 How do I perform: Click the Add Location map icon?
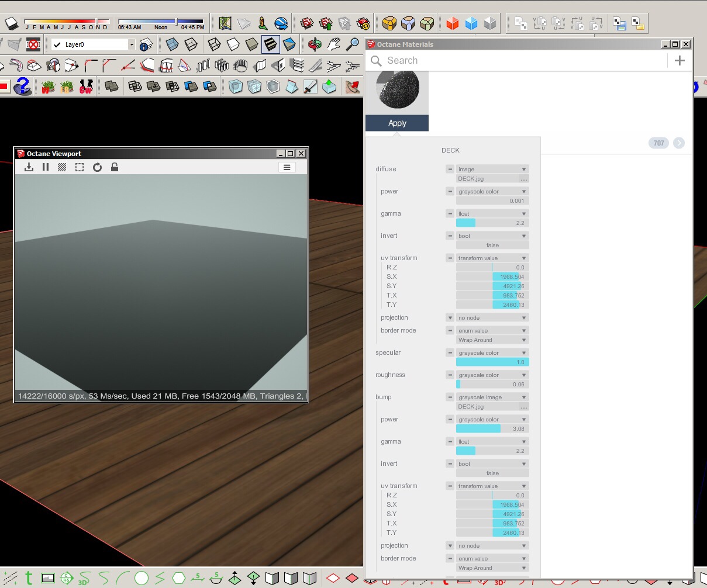coord(225,23)
